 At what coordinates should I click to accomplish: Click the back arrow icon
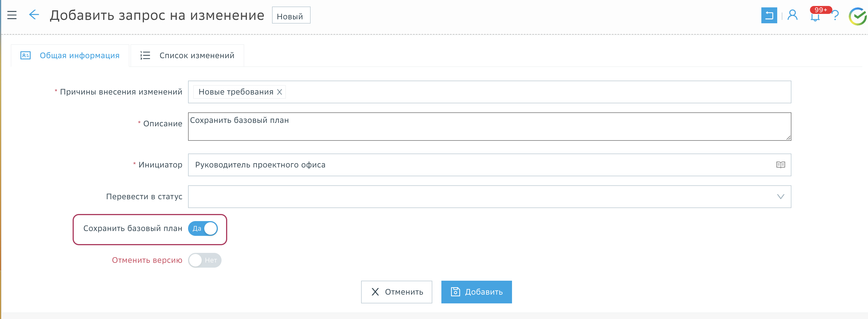pyautogui.click(x=34, y=15)
